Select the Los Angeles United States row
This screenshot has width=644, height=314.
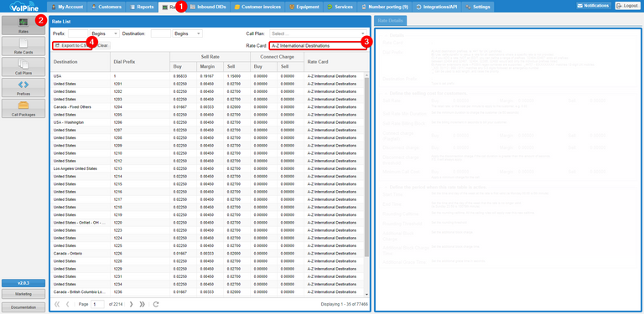pyautogui.click(x=207, y=168)
